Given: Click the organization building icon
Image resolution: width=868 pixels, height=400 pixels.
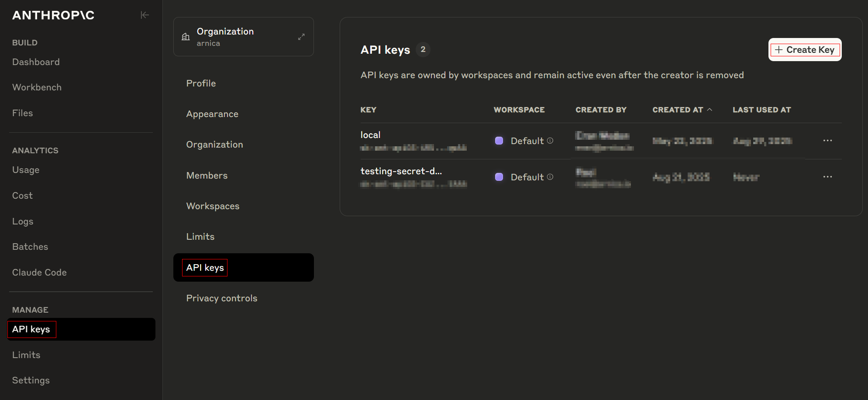Looking at the screenshot, I should coord(186,37).
